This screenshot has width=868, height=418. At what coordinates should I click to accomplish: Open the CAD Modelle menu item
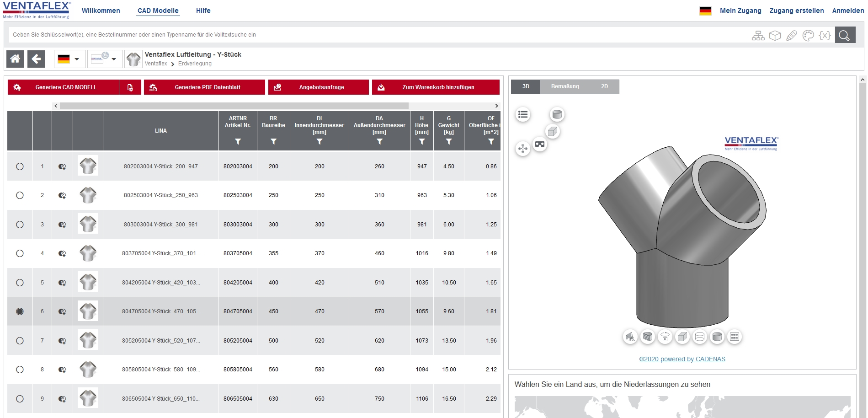pos(158,11)
